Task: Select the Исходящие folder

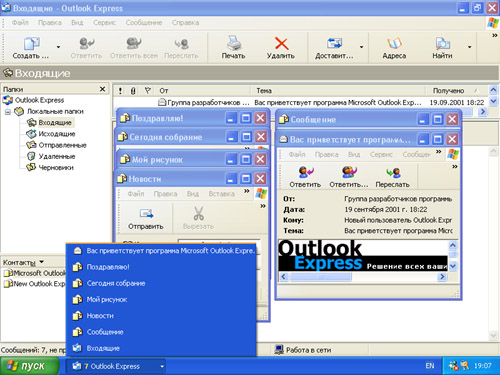Action: 57,134
